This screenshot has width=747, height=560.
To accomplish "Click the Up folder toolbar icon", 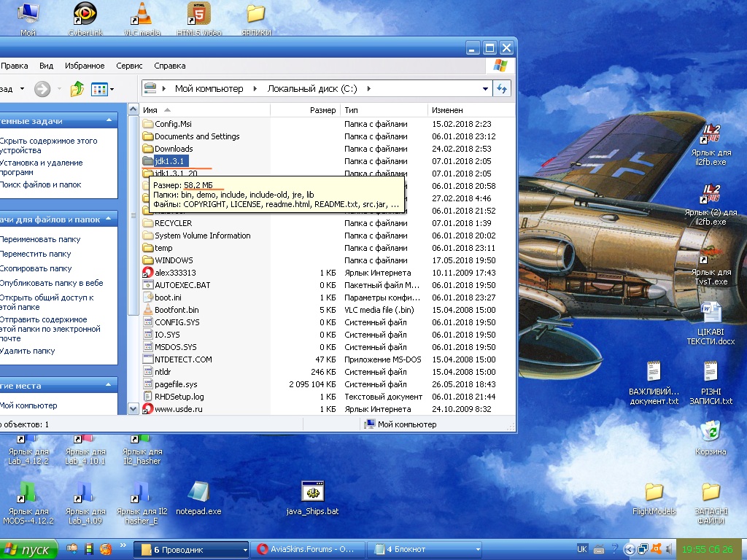I will pos(77,89).
